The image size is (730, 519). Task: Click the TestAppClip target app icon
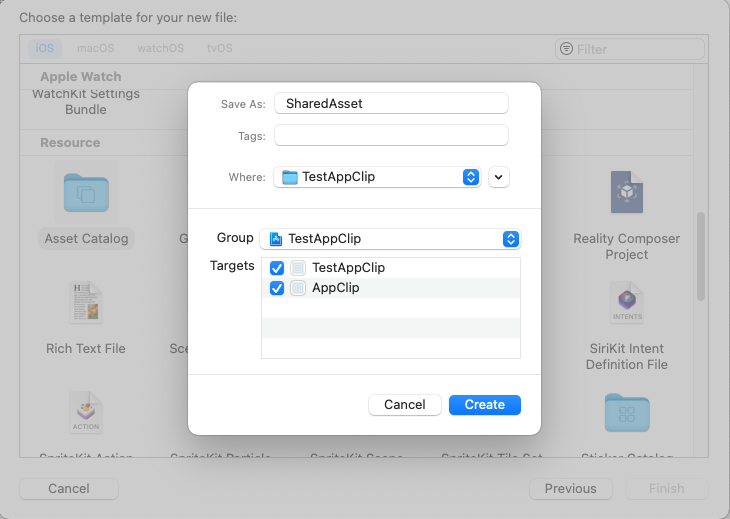pyautogui.click(x=298, y=268)
